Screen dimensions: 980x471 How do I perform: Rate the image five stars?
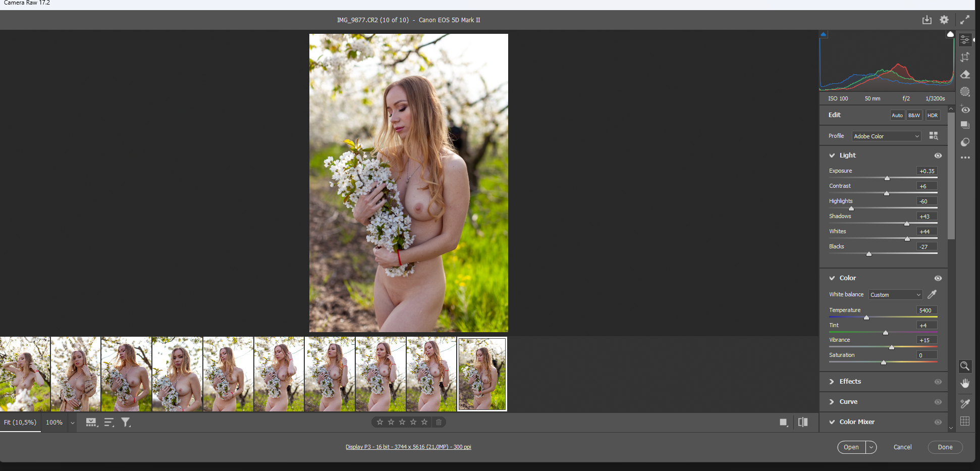point(424,422)
